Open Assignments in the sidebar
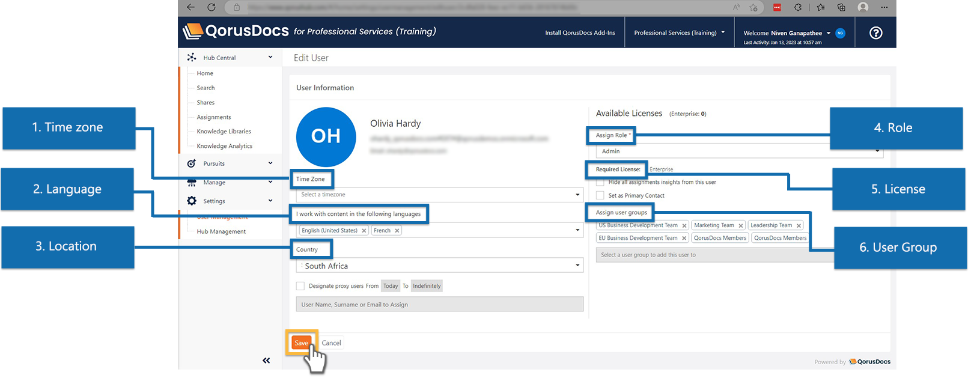980x390 pixels. click(214, 117)
